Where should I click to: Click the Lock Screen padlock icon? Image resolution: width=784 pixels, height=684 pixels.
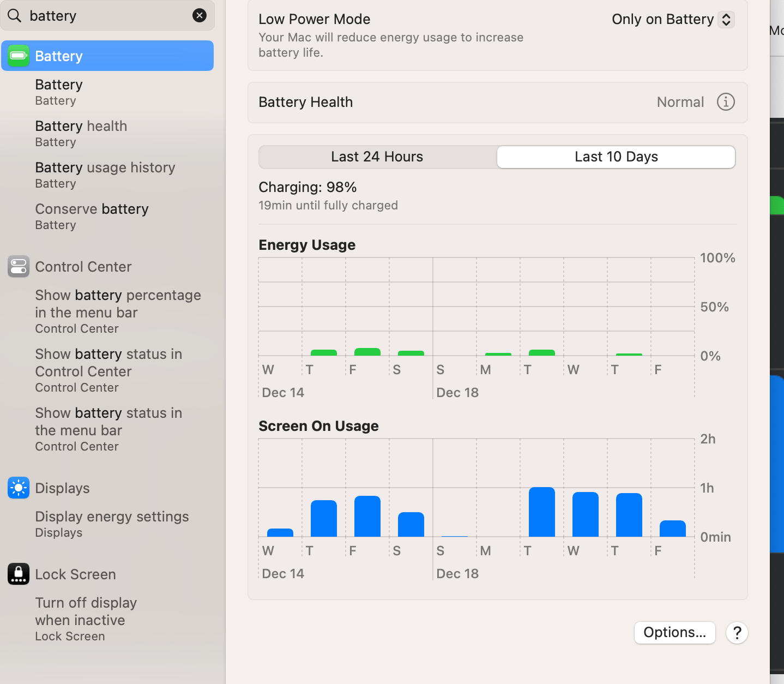[x=18, y=574]
